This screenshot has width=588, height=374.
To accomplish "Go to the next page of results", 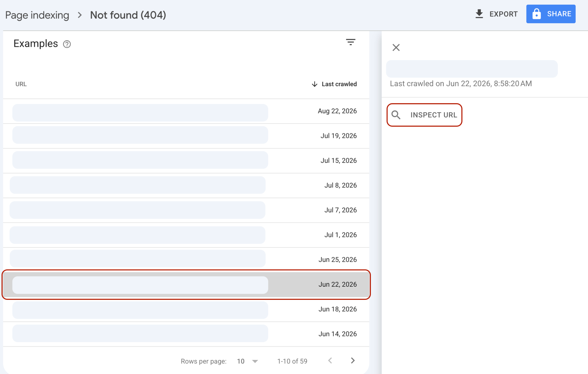I will [353, 360].
